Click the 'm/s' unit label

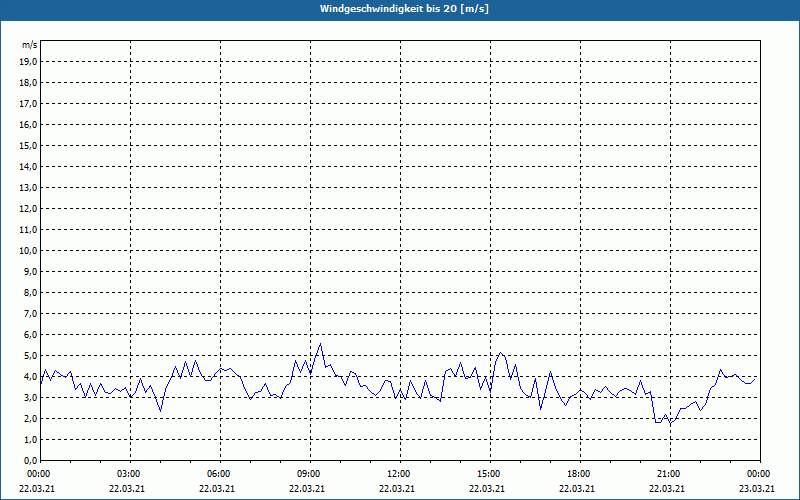coord(30,45)
